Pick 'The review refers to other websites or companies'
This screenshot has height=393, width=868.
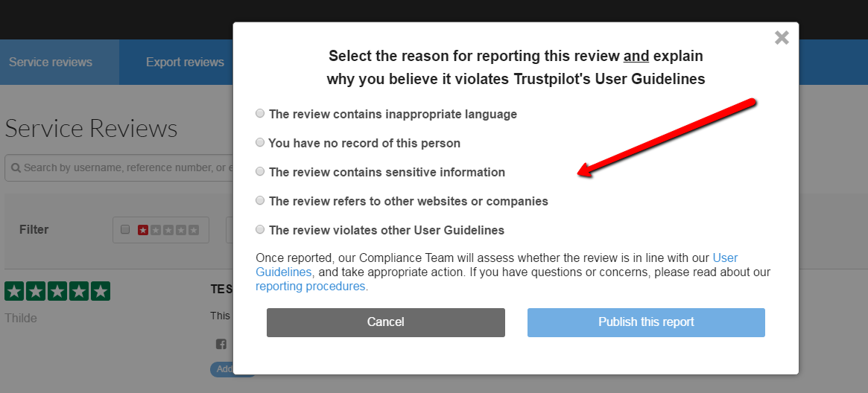259,201
